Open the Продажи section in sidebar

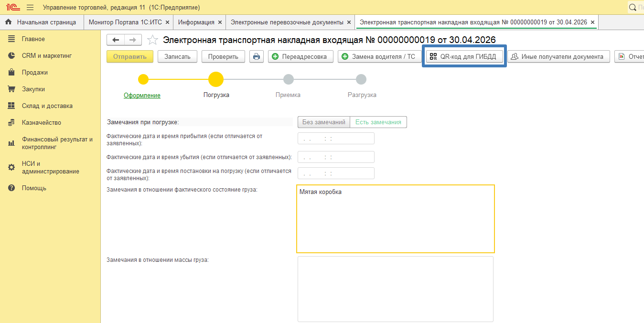point(34,73)
